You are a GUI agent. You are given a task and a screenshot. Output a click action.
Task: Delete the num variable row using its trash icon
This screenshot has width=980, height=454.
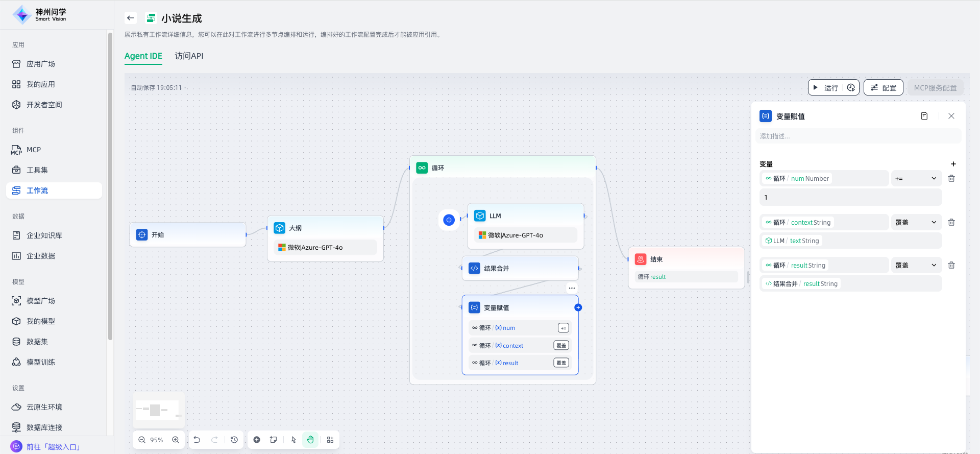point(951,178)
